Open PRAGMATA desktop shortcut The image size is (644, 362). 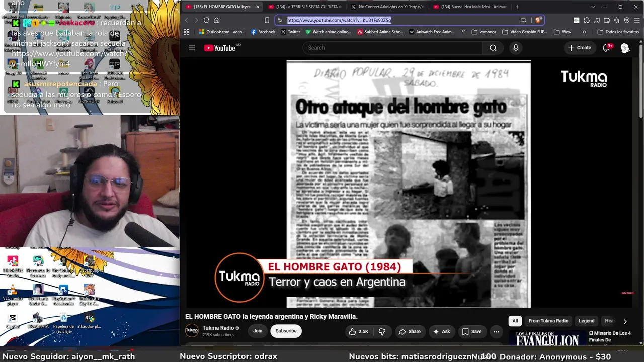pos(38,321)
